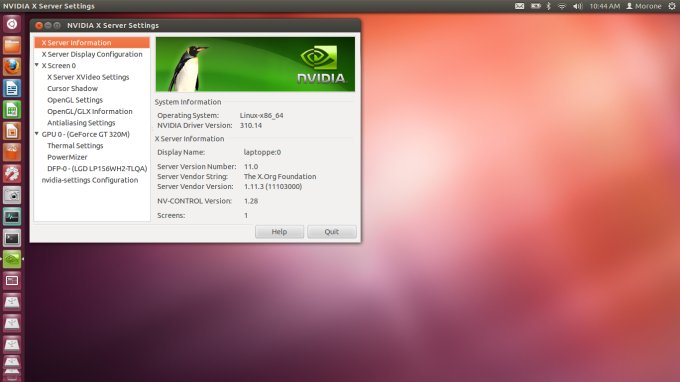680x382 pixels.
Task: Open the Workspace Switcher
Action: tap(12, 281)
